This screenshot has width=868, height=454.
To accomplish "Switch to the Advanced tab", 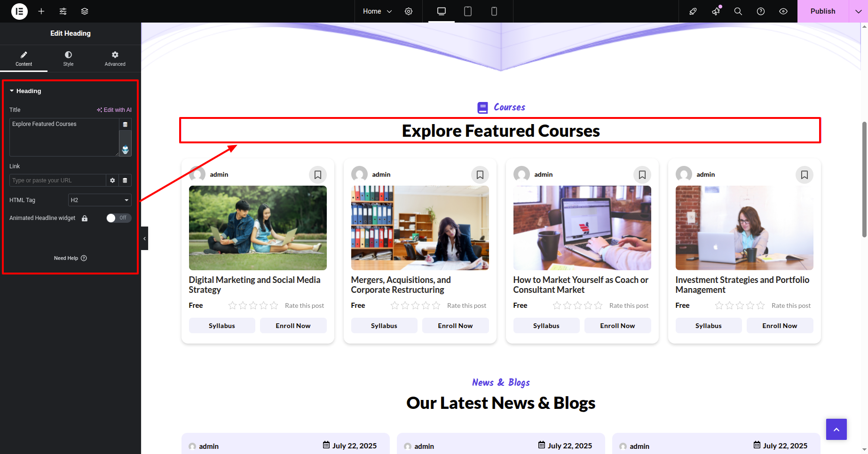I will [x=115, y=59].
